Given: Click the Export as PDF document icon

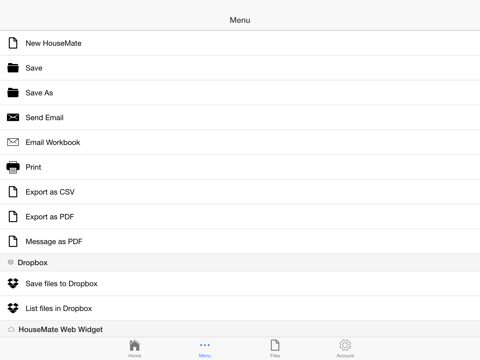Looking at the screenshot, I should click(x=13, y=217).
